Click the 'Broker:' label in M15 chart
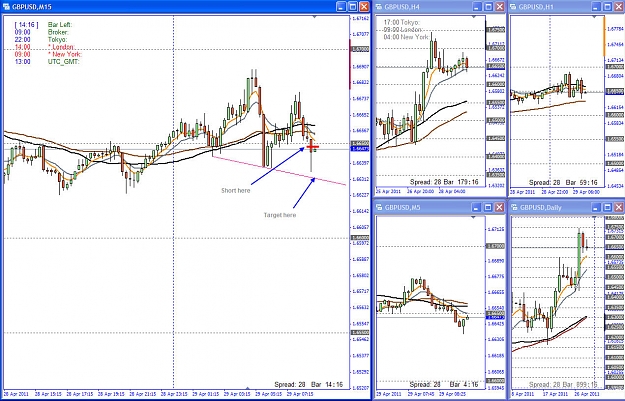 pos(58,32)
